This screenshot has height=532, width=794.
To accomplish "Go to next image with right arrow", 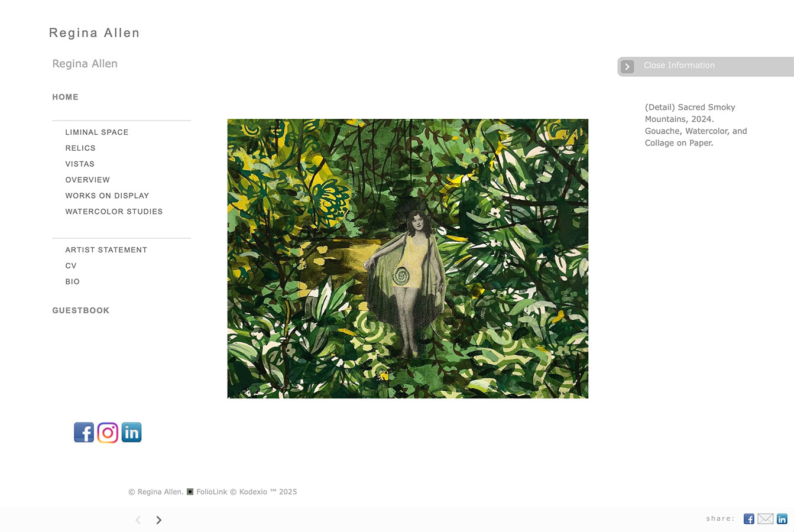I will [x=158, y=520].
